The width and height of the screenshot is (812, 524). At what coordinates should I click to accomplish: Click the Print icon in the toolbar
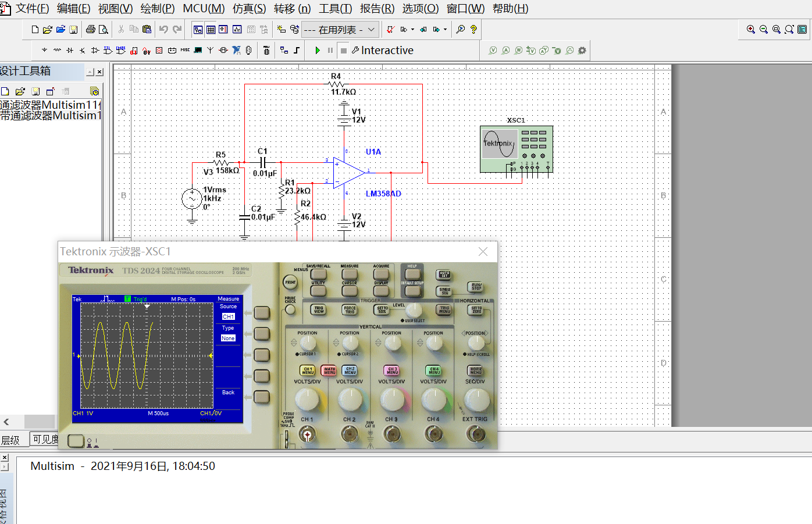pos(91,29)
